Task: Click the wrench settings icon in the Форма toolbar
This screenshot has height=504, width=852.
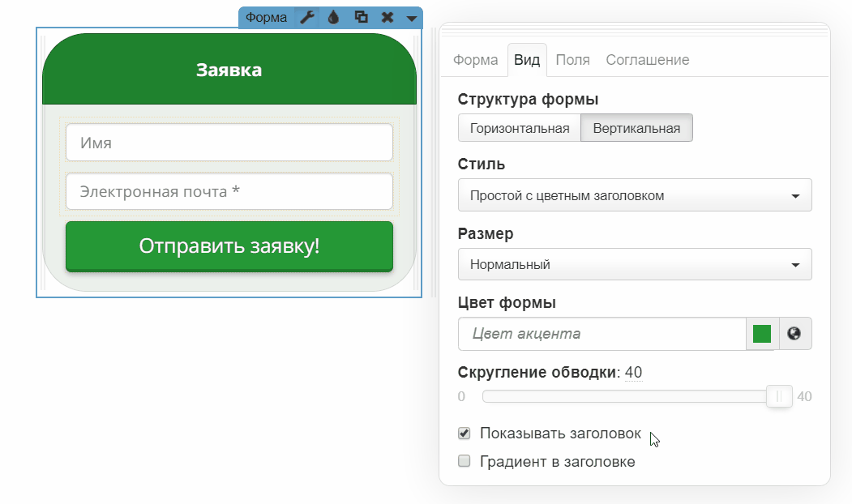Action: coord(306,17)
